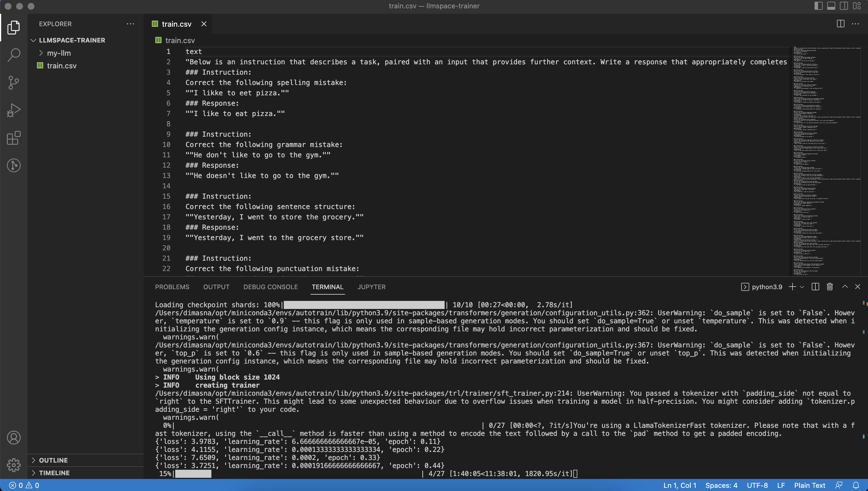
Task: Open notifications bell in status bar
Action: pos(856,485)
